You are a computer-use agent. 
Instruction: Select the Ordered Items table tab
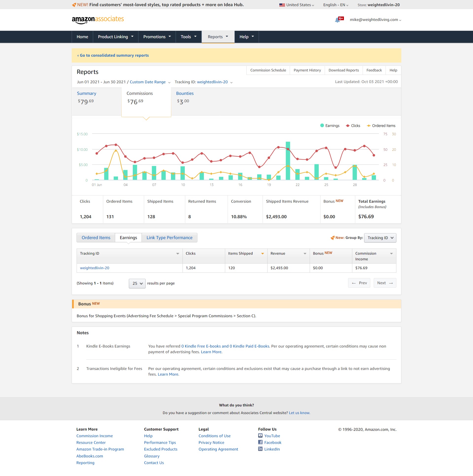click(x=96, y=238)
